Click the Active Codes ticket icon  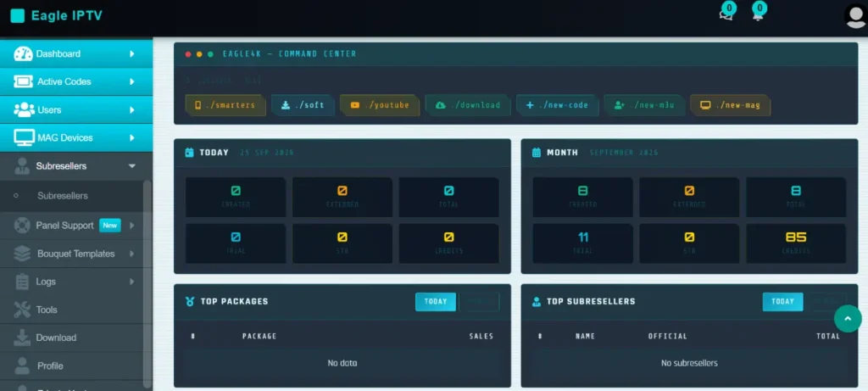point(23,81)
